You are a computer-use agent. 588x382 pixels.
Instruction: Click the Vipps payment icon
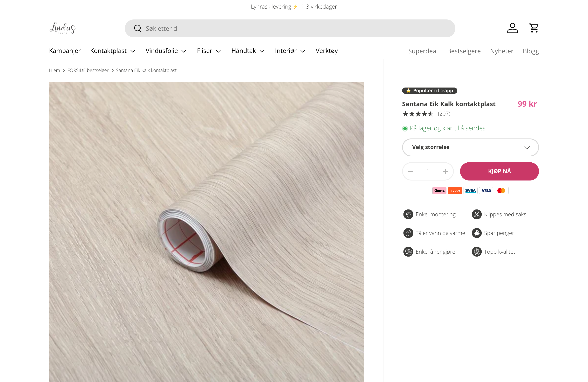pyautogui.click(x=455, y=190)
